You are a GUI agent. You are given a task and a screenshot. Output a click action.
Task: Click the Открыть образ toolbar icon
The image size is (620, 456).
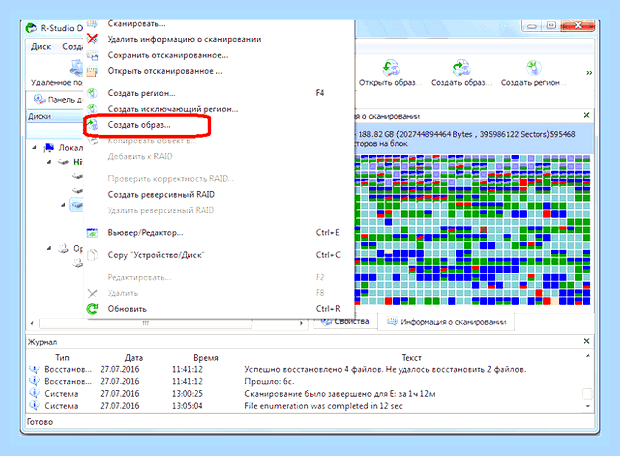(x=391, y=68)
